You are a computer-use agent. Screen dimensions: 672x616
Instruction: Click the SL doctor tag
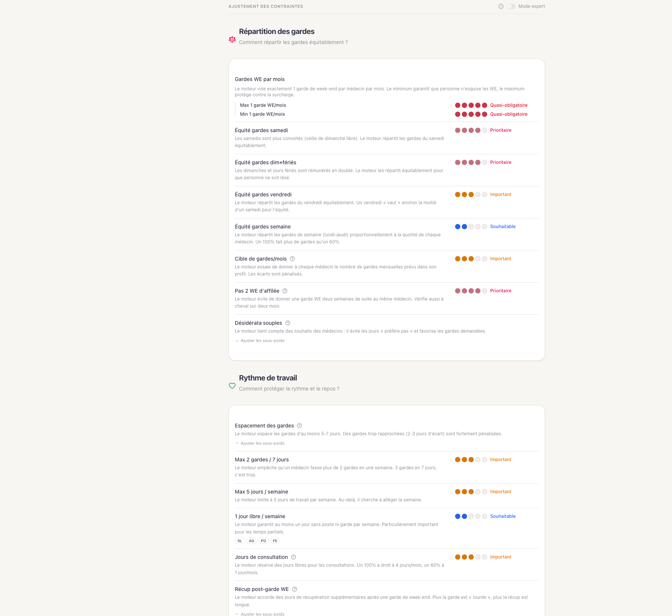[240, 541]
